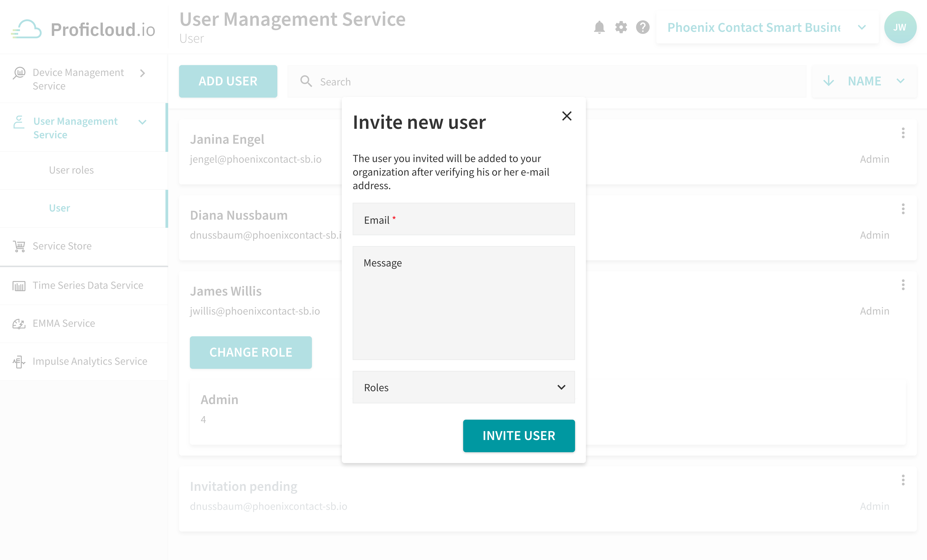Click the User Management Service person icon
The height and width of the screenshot is (560, 927).
pyautogui.click(x=18, y=122)
